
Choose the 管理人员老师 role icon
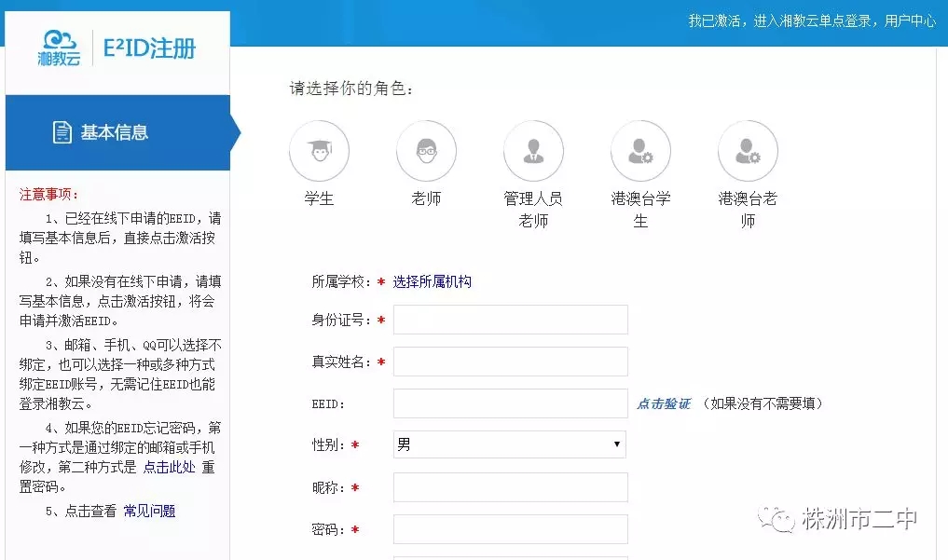point(534,149)
